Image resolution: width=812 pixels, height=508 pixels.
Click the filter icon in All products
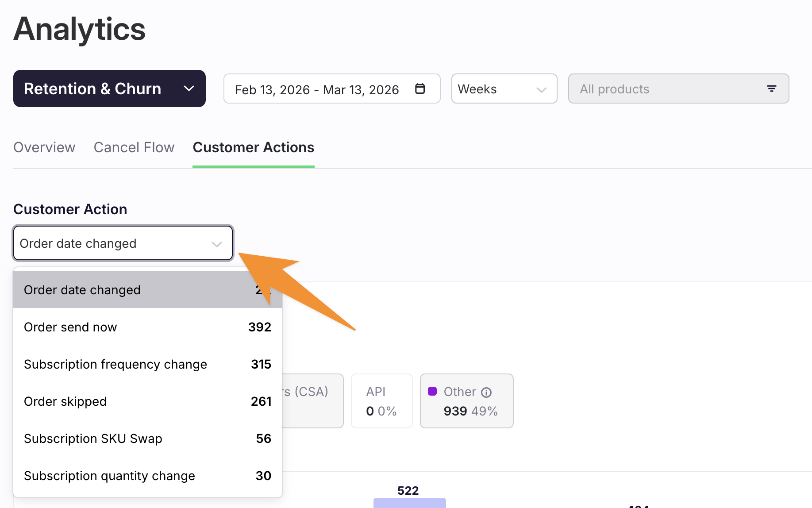771,89
